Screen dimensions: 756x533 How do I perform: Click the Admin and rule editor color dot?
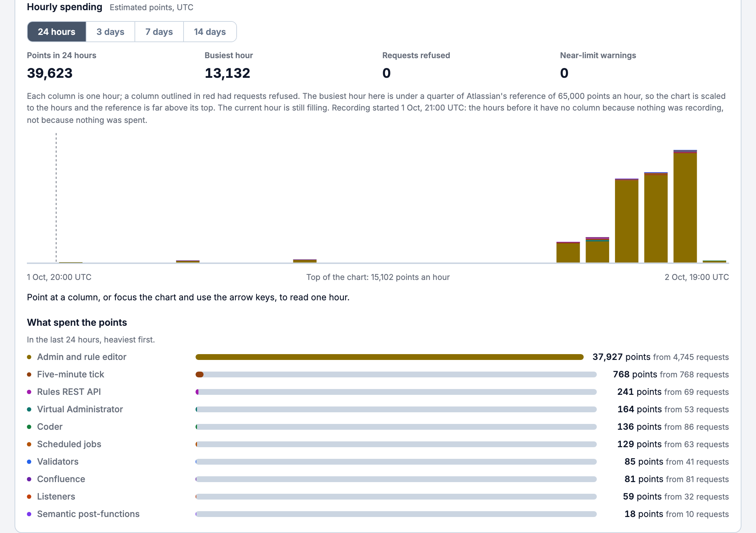[x=29, y=357]
